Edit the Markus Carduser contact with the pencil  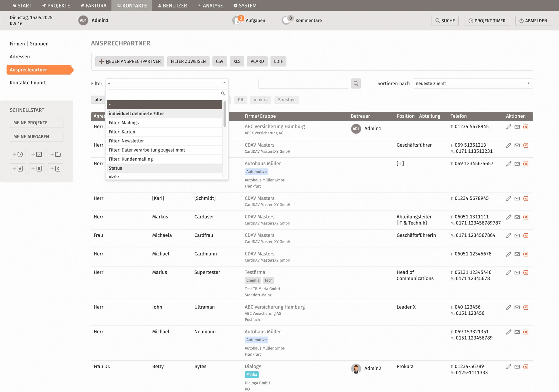[x=508, y=217]
